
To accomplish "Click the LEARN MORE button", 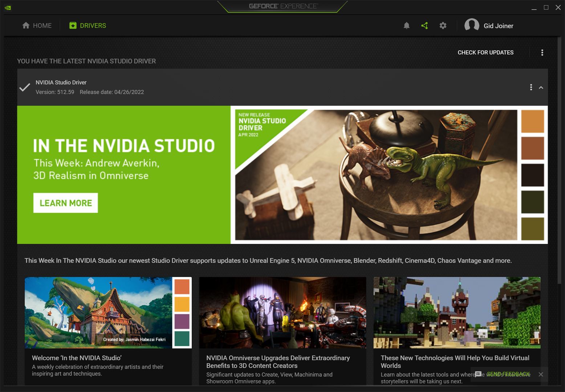I will [x=66, y=203].
